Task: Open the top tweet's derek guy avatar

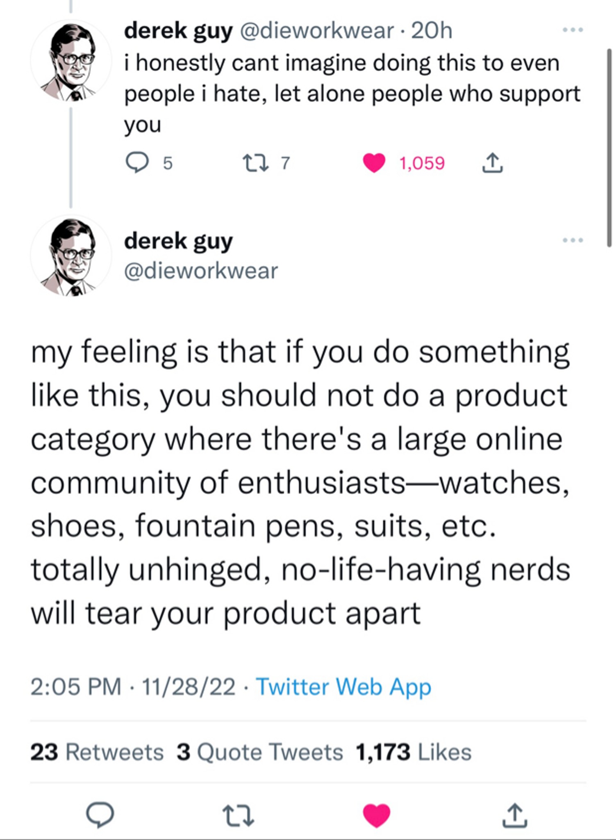Action: pyautogui.click(x=71, y=62)
